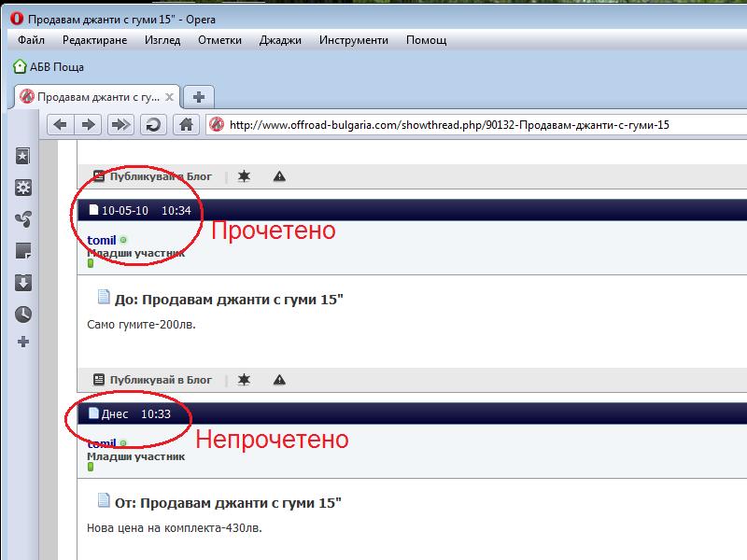Click reputation bar in the 10:34 post
Viewport: 747px width, 560px height.
91,263
